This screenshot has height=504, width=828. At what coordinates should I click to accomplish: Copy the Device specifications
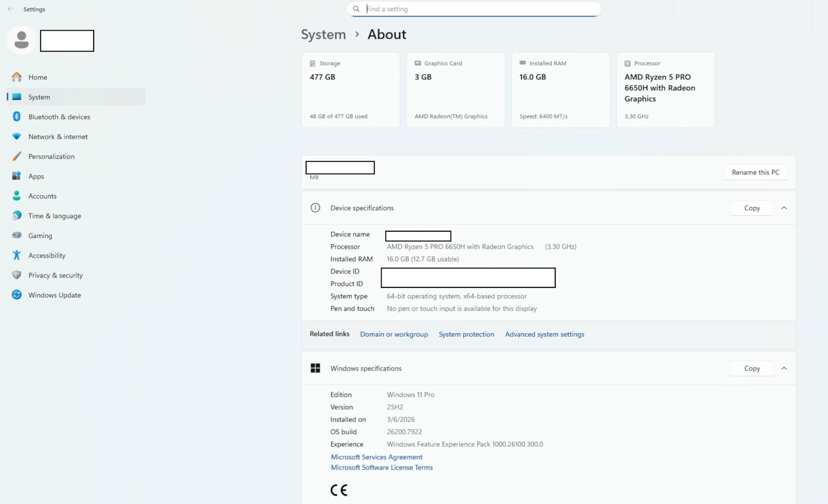pos(751,208)
